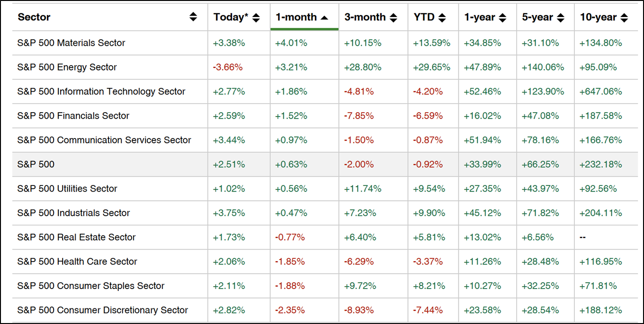Click the 5-year column sort icon
The image size is (644, 324).
tap(561, 18)
